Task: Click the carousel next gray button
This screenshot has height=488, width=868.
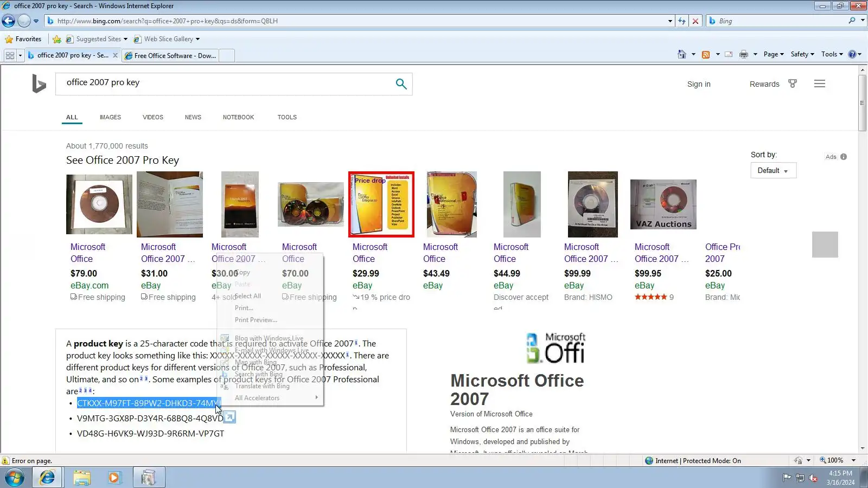Action: (x=825, y=245)
